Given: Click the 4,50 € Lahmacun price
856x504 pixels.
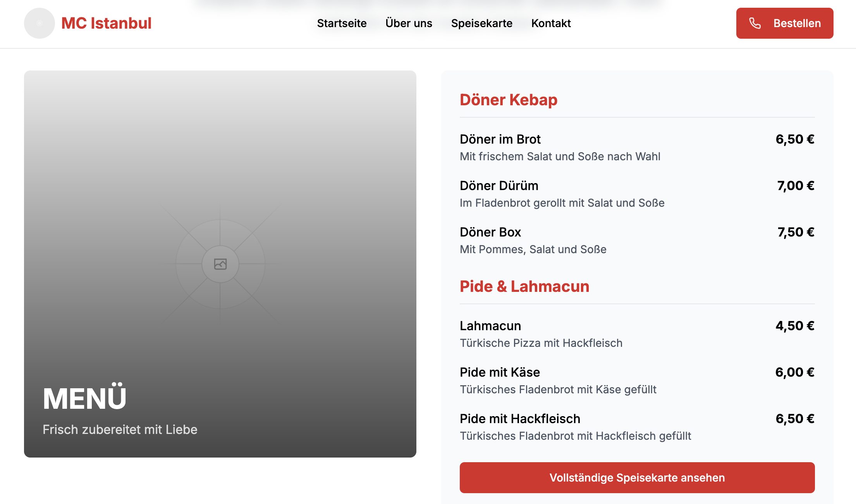Looking at the screenshot, I should pyautogui.click(x=795, y=326).
